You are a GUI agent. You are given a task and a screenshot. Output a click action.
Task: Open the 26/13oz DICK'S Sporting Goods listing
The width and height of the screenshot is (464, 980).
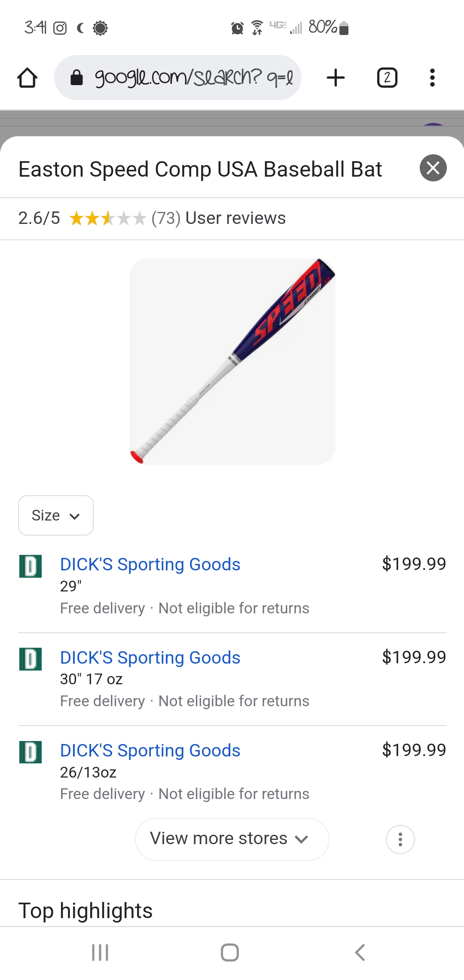pos(150,750)
